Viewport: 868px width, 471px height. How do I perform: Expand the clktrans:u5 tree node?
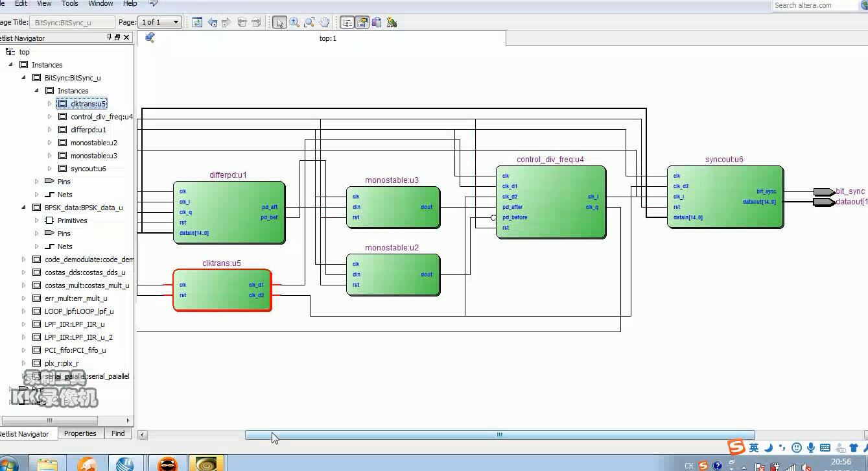[50, 104]
